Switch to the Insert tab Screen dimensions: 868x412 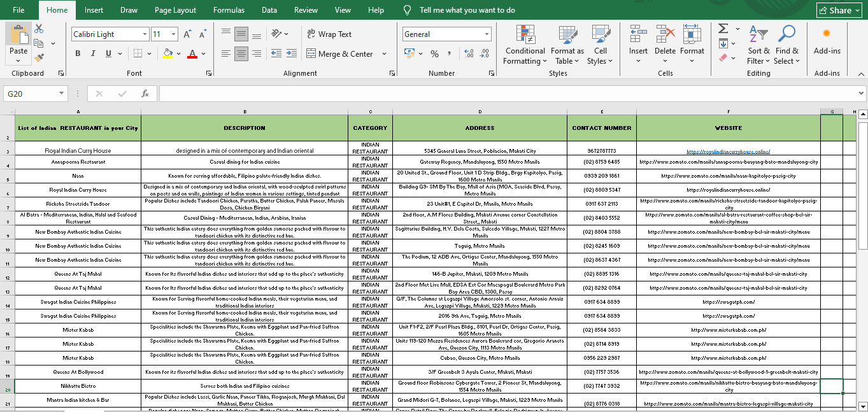click(94, 10)
